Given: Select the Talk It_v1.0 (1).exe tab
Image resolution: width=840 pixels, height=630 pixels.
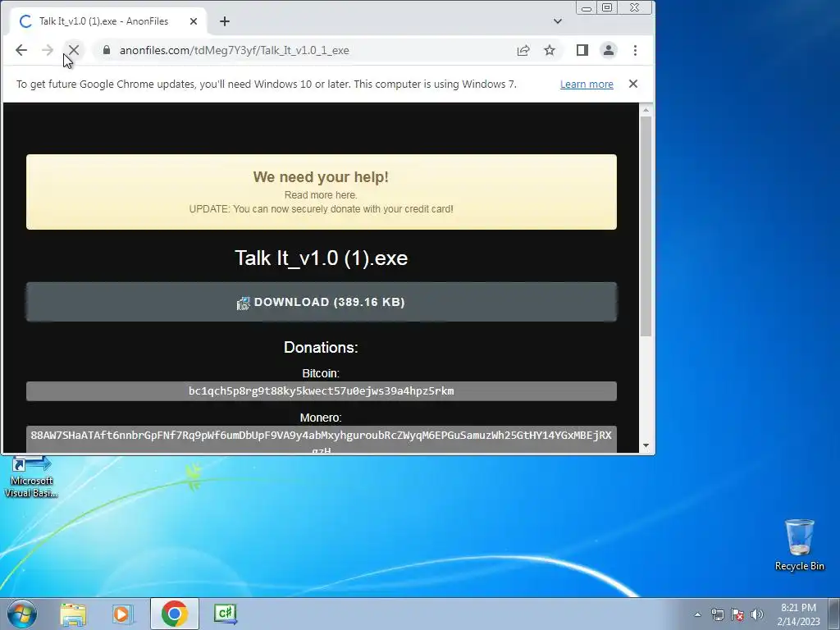Looking at the screenshot, I should pos(107,21).
